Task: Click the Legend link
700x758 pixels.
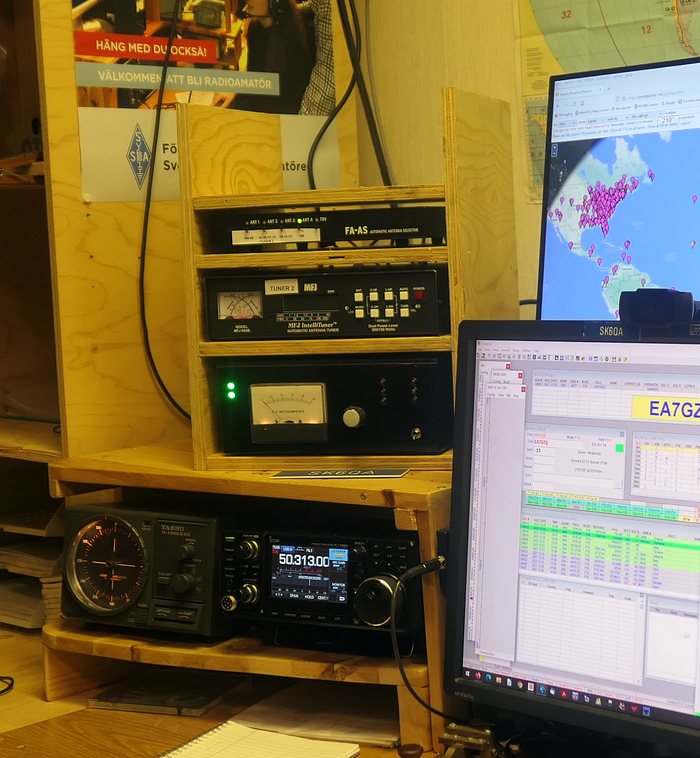Action: point(685,124)
